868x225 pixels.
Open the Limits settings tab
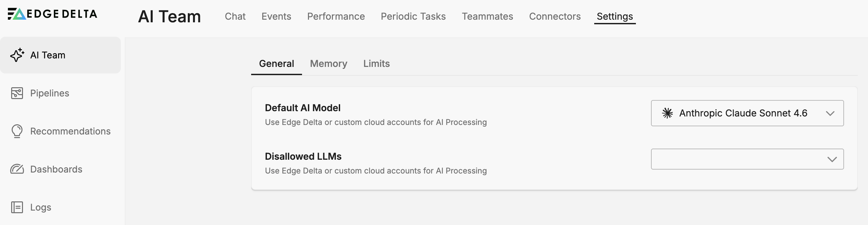(376, 64)
